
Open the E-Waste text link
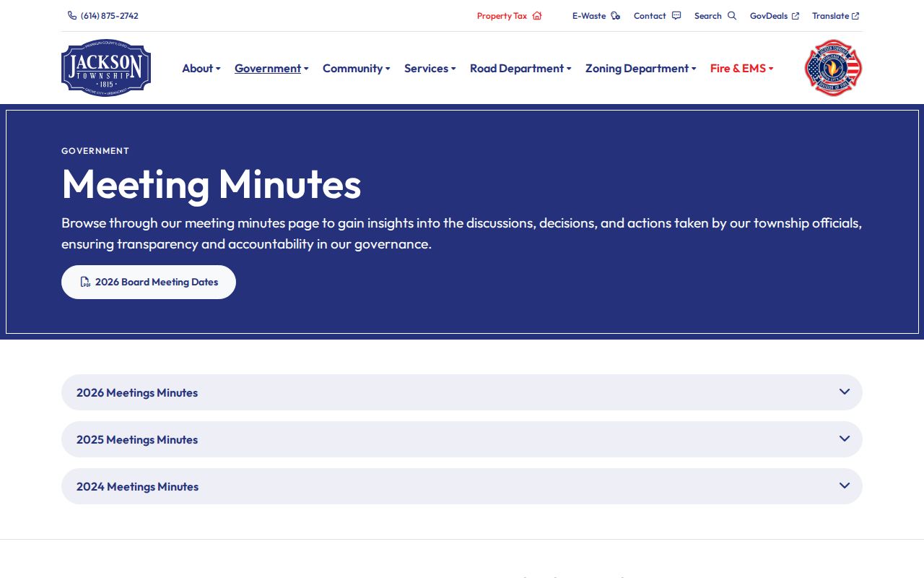click(589, 15)
